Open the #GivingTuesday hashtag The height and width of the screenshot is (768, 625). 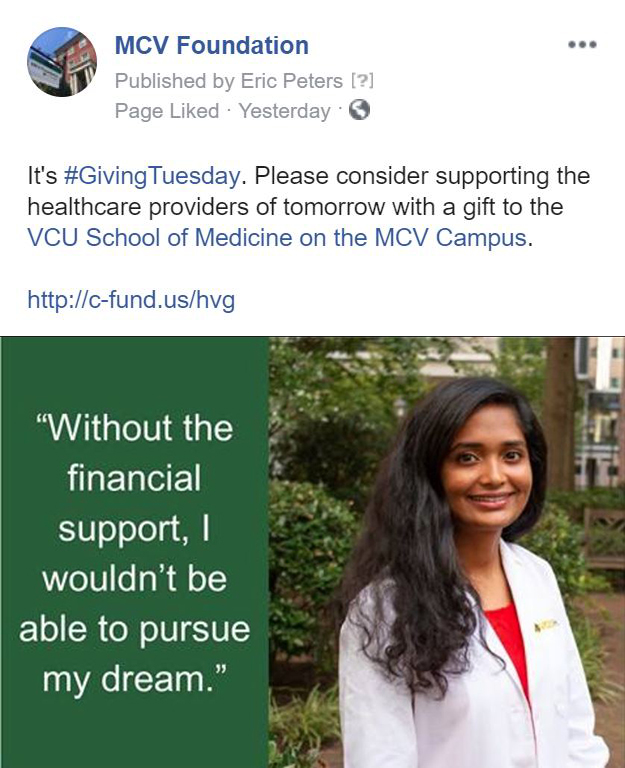point(152,176)
